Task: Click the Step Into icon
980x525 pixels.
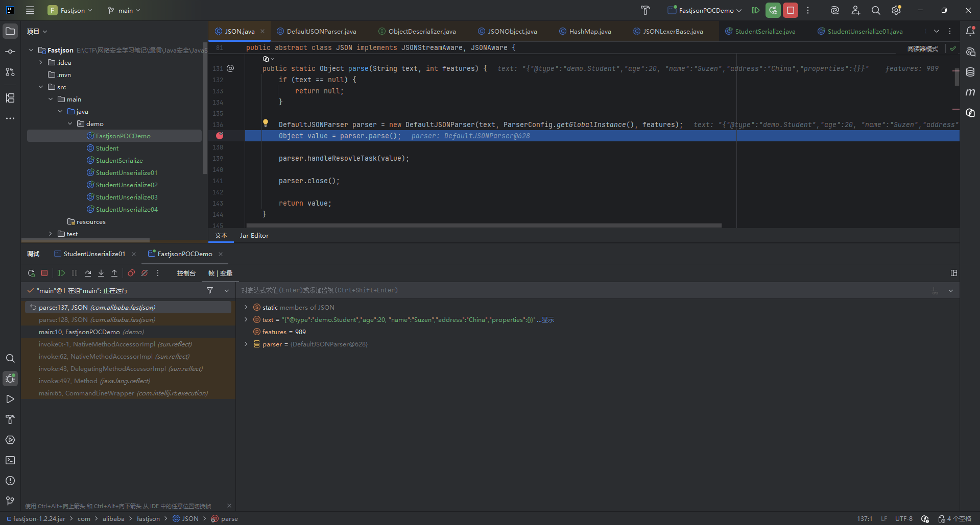Action: pyautogui.click(x=101, y=273)
